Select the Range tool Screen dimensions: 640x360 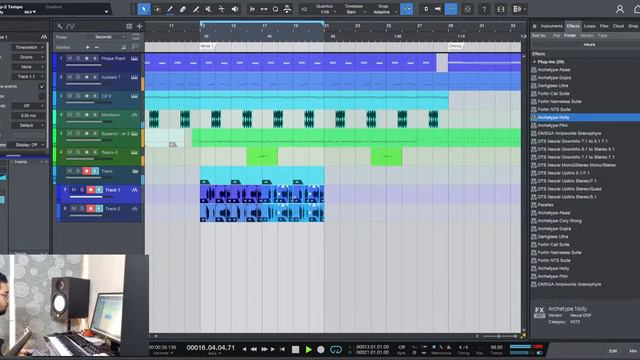tap(157, 9)
